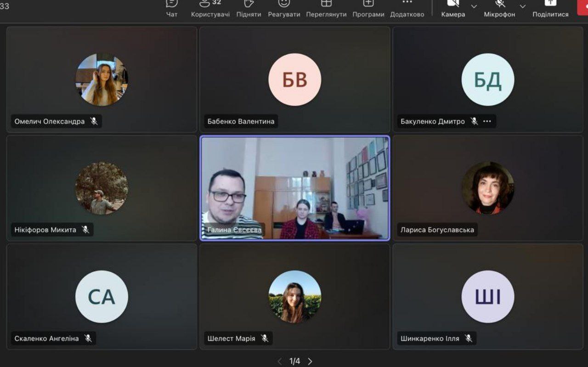588x367 pixels.
Task: Toggle the Камера on or off
Action: (453, 8)
